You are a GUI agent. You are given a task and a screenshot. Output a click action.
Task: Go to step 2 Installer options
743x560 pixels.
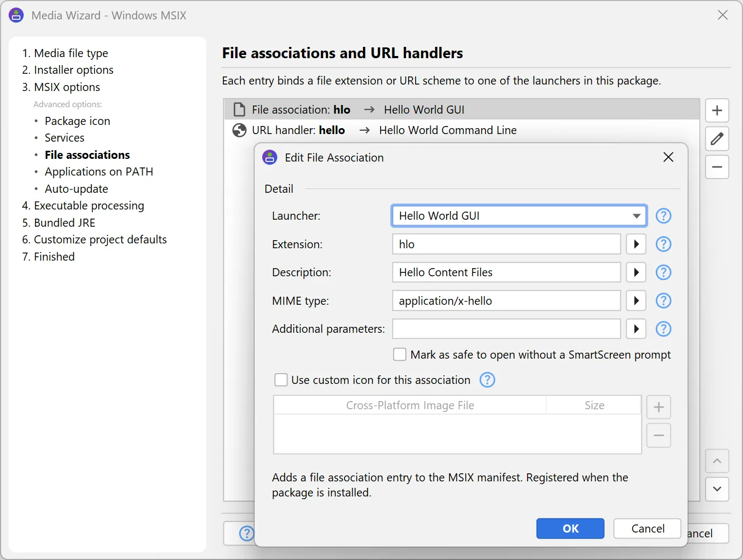(68, 70)
